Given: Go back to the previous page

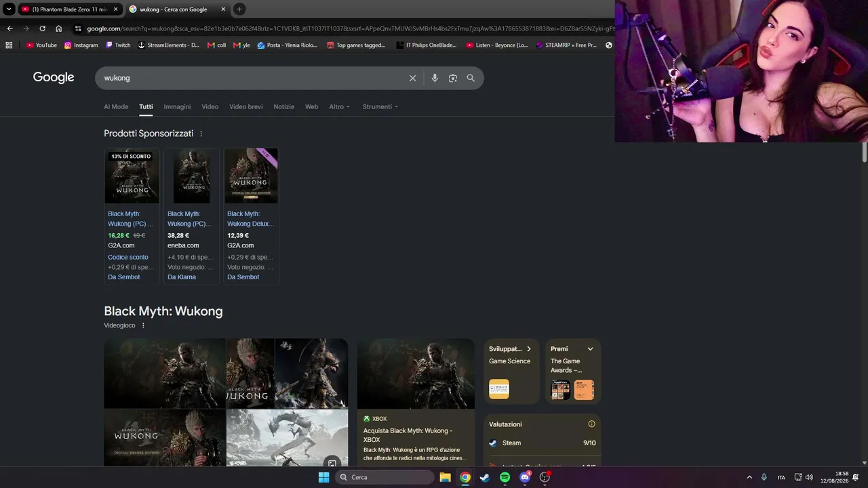Looking at the screenshot, I should pyautogui.click(x=9, y=28).
